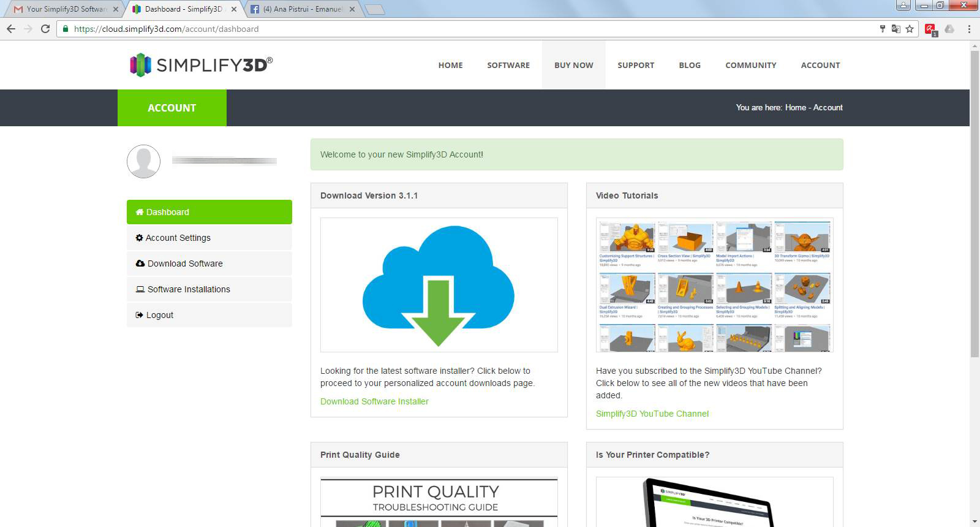Viewport: 980px width, 527px height.
Task: Go back with browser back arrow
Action: (11, 29)
